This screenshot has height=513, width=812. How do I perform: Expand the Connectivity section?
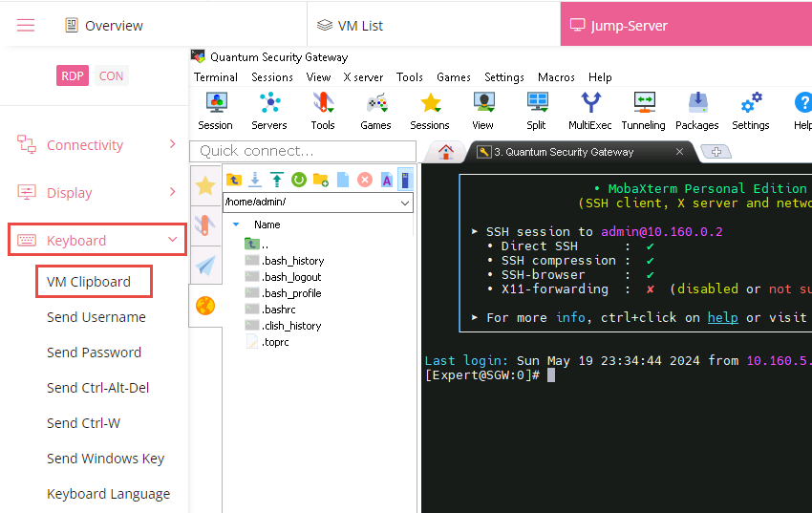[x=96, y=145]
